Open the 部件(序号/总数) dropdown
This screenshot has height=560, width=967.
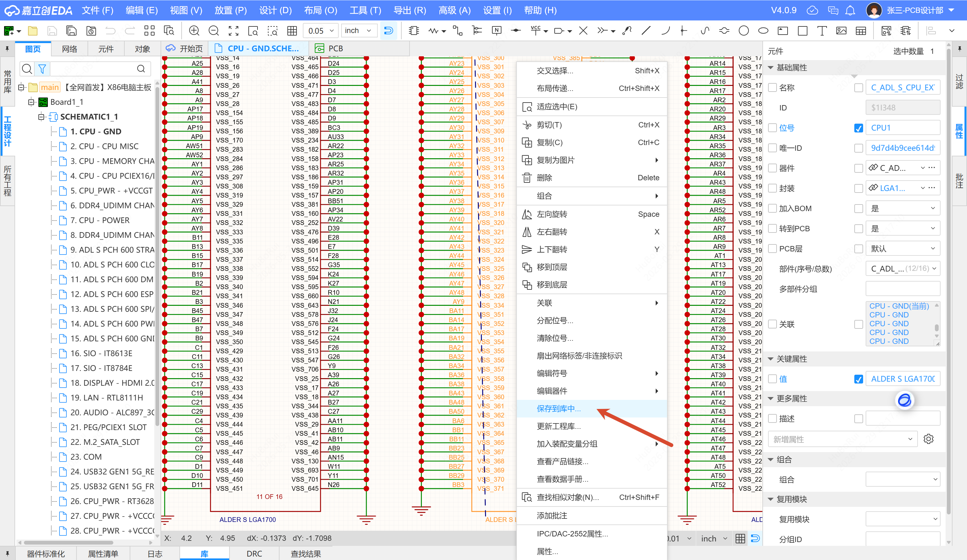902,268
